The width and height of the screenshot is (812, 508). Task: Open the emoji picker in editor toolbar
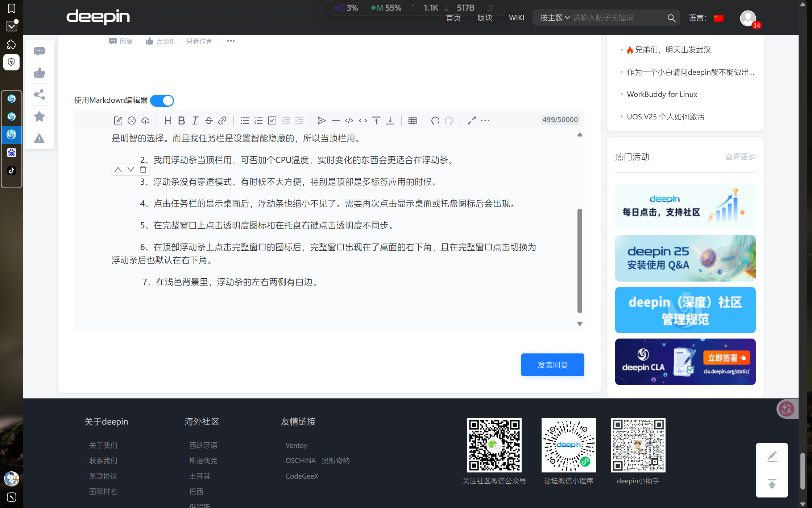click(132, 120)
